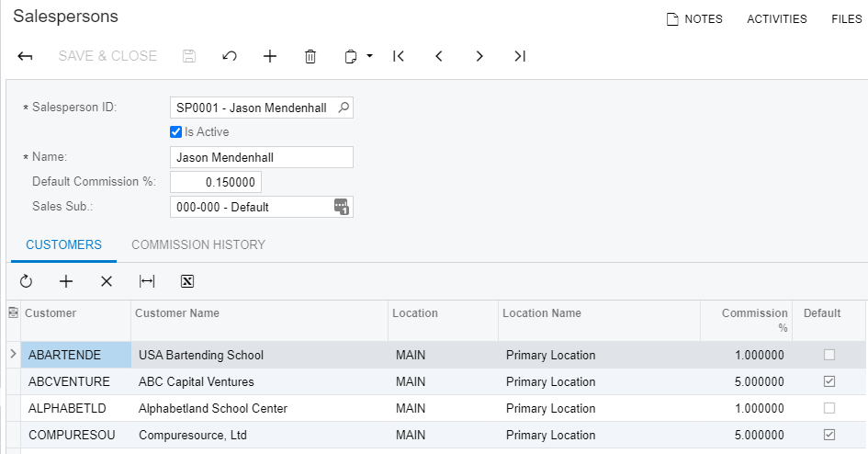Click ABC Capital Ventures name cell
This screenshot has height=454, width=868.
pyautogui.click(x=260, y=381)
